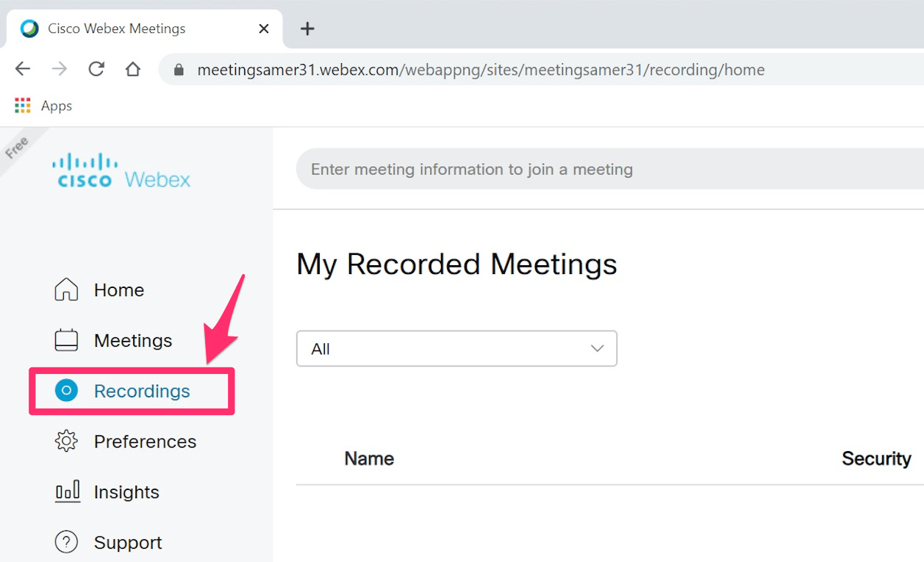Image resolution: width=924 pixels, height=562 pixels.
Task: Click the browser address bar URL
Action: coord(481,69)
